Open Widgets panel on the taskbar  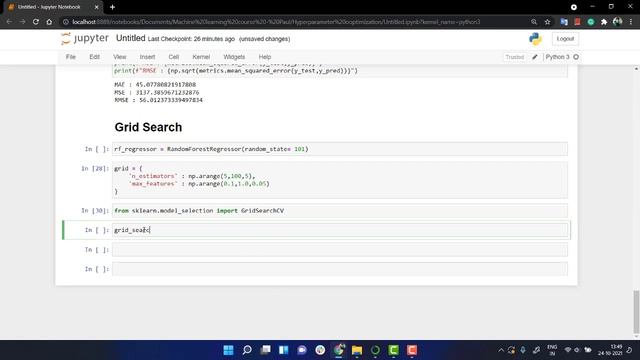pyautogui.click(x=284, y=350)
